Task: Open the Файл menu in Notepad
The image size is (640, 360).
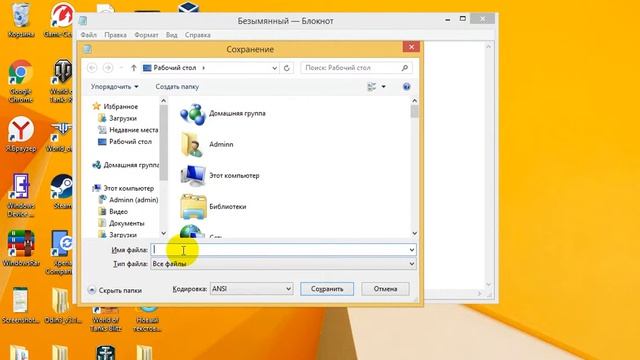Action: (x=89, y=35)
